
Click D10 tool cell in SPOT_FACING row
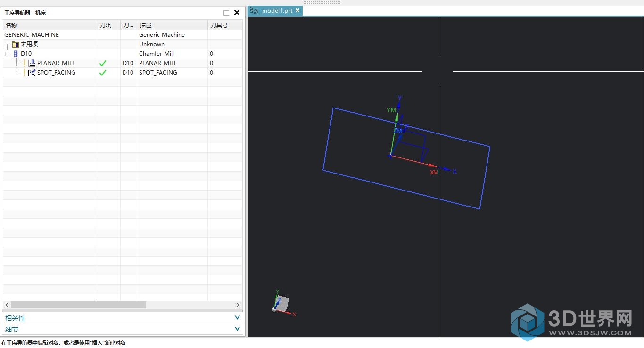point(128,73)
